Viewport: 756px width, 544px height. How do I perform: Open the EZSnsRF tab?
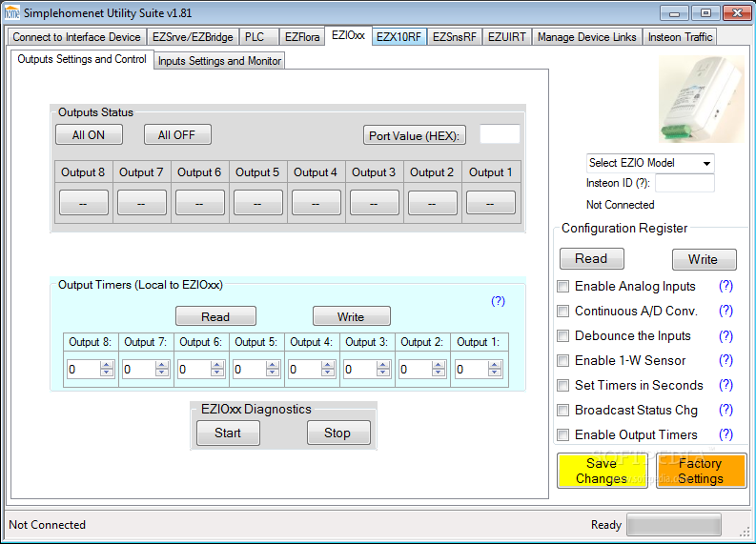point(454,37)
